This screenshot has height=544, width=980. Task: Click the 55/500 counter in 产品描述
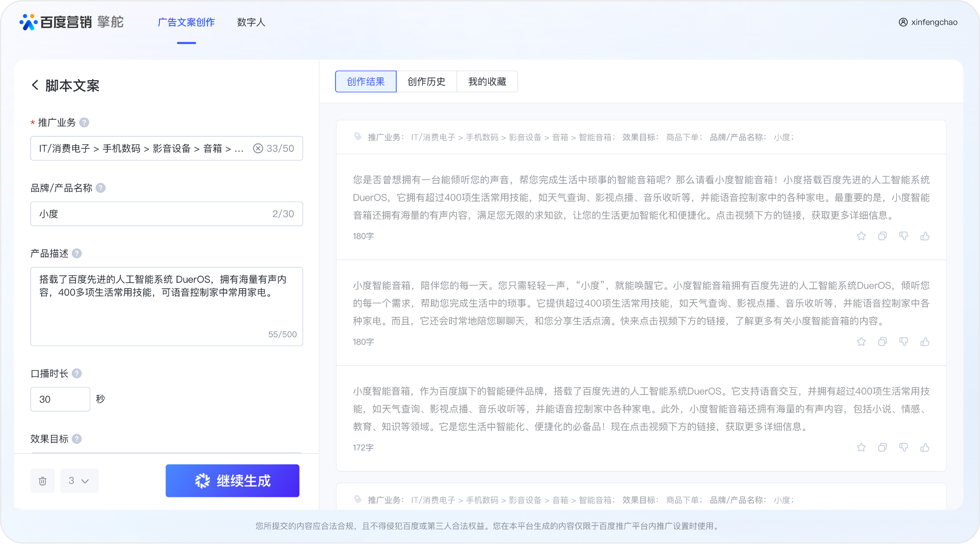pos(282,334)
